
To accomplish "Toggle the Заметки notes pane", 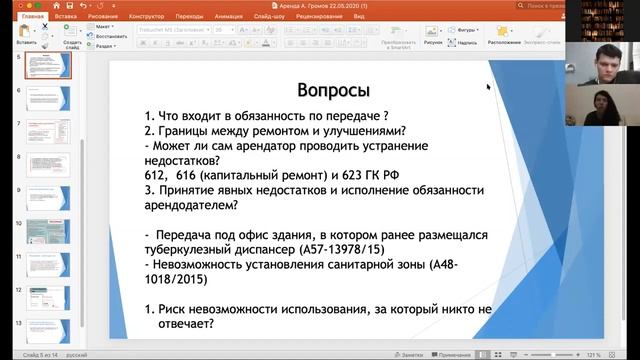I will tap(409, 355).
